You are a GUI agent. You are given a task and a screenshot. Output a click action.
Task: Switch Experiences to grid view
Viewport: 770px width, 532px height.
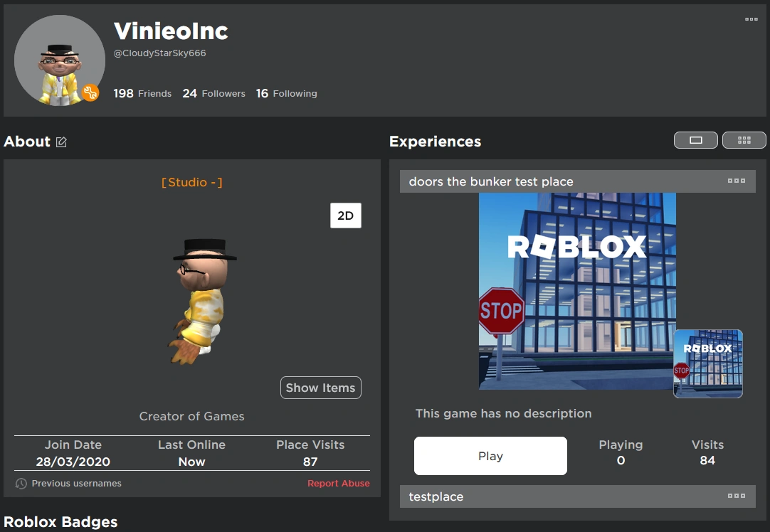pyautogui.click(x=744, y=139)
